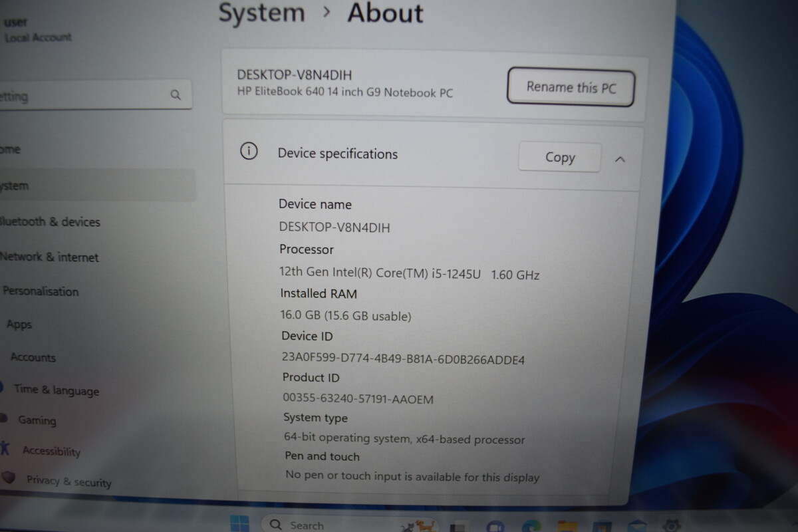The width and height of the screenshot is (798, 532).
Task: Click the cat and dog search highlight icon
Action: (x=417, y=525)
